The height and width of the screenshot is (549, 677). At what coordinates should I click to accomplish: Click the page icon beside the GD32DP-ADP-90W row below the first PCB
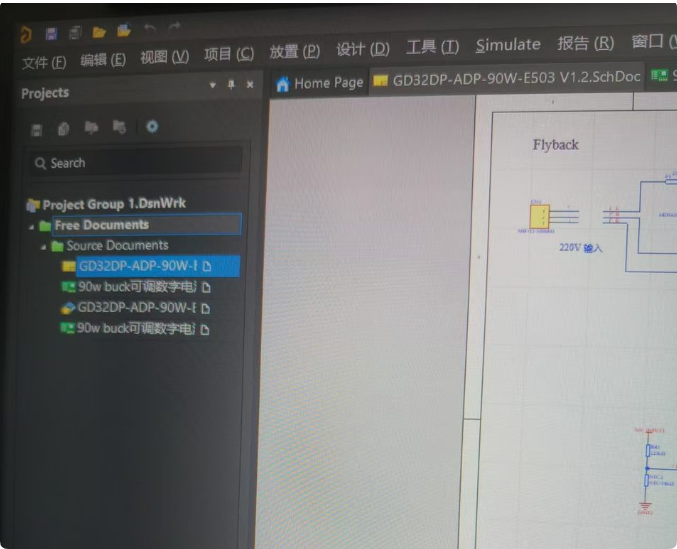(206, 309)
